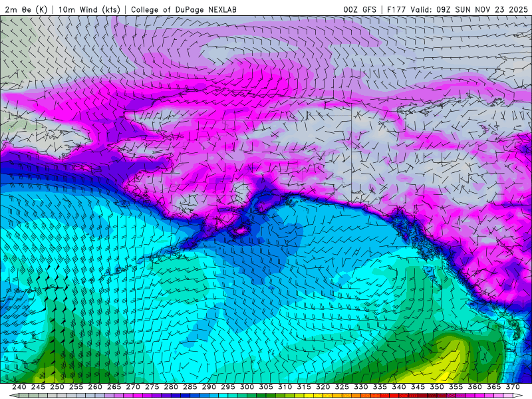Click the 255 color scale label

pos(76,387)
